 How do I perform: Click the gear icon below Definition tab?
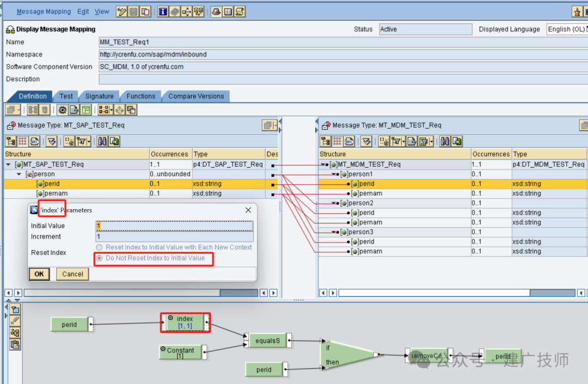pos(63,110)
